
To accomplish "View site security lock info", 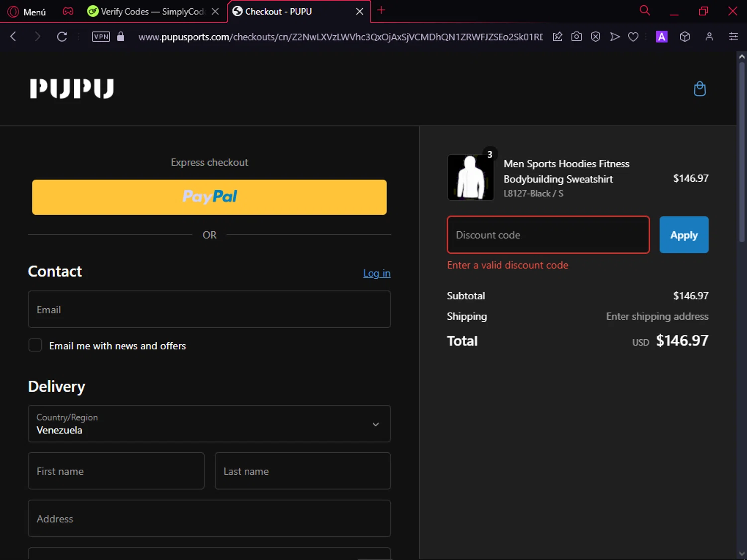I will point(121,36).
